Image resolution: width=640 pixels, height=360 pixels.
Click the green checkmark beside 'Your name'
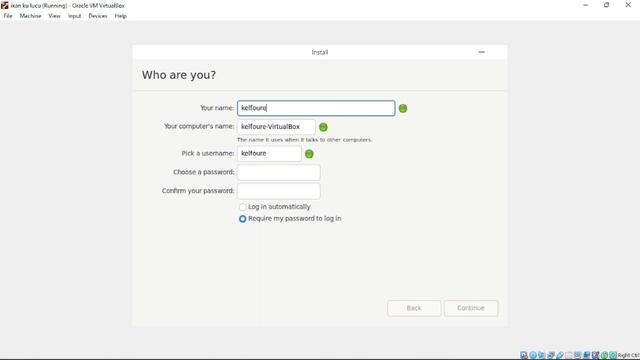403,108
